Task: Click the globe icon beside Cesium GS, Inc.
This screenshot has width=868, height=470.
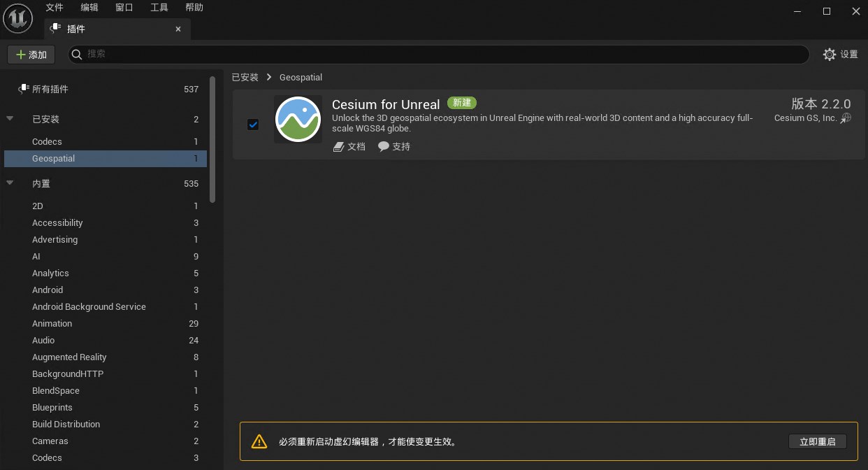Action: (846, 118)
